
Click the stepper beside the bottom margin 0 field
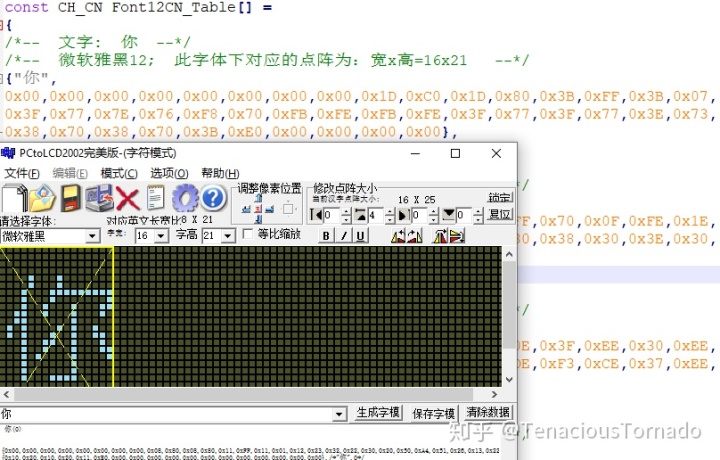coord(478,215)
